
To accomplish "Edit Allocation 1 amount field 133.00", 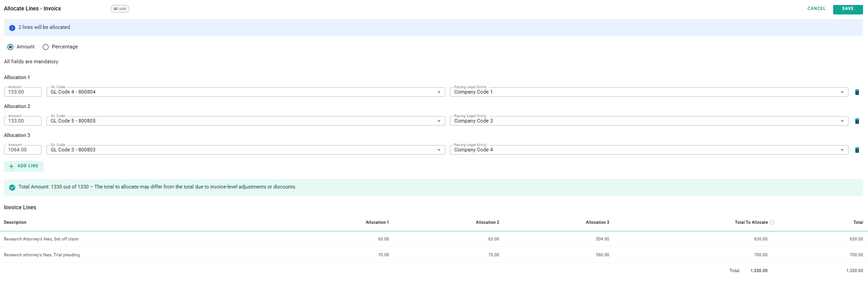I will pyautogui.click(x=23, y=92).
